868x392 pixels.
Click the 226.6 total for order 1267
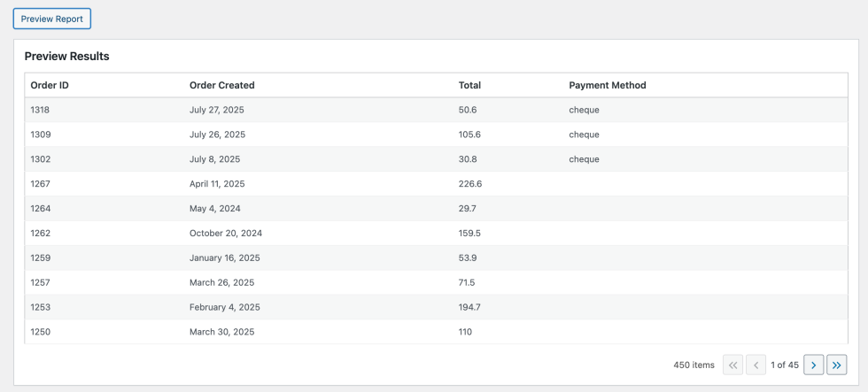point(470,183)
